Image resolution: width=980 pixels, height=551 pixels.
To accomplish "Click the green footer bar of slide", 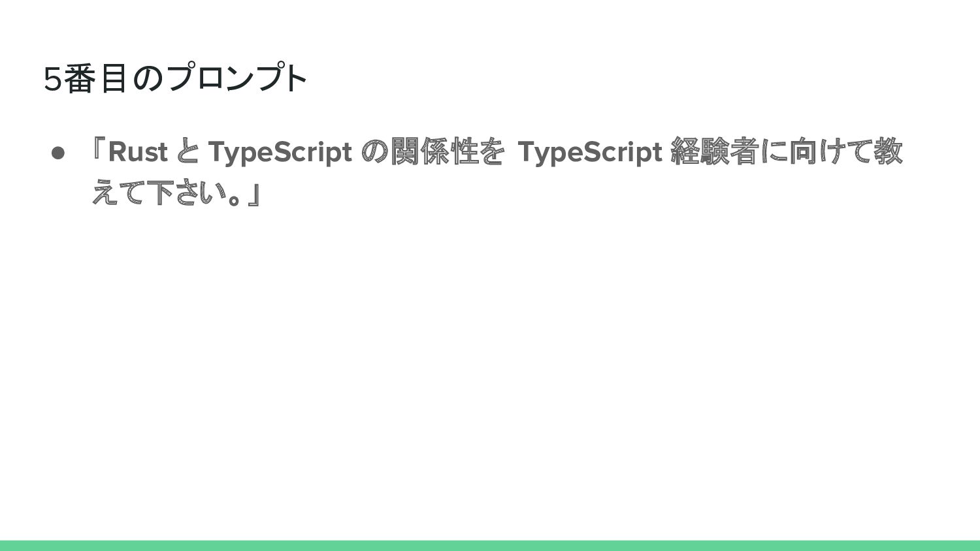I will [490, 546].
